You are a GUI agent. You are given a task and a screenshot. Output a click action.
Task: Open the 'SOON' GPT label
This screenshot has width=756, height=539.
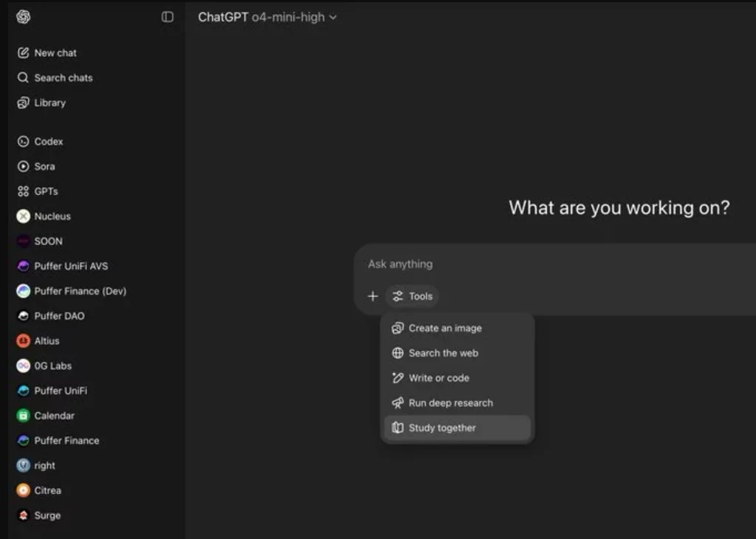pyautogui.click(x=48, y=241)
